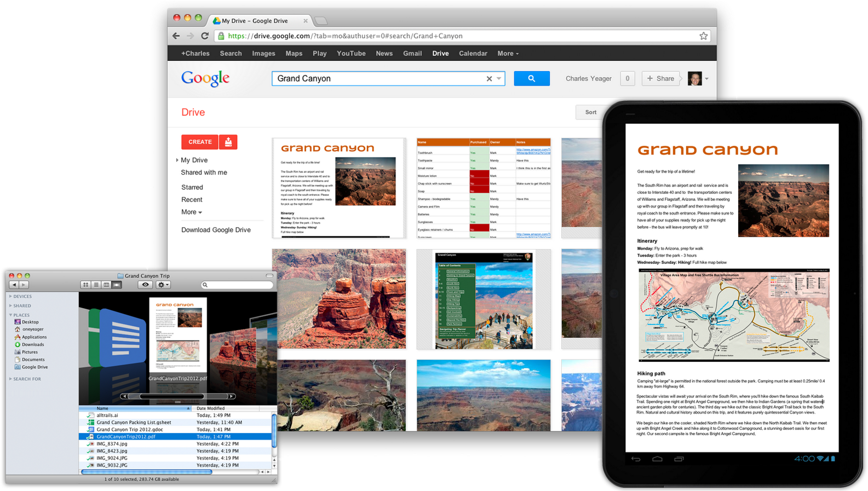Open YouTube in the Google bar
The image size is (868, 491).
(x=351, y=54)
